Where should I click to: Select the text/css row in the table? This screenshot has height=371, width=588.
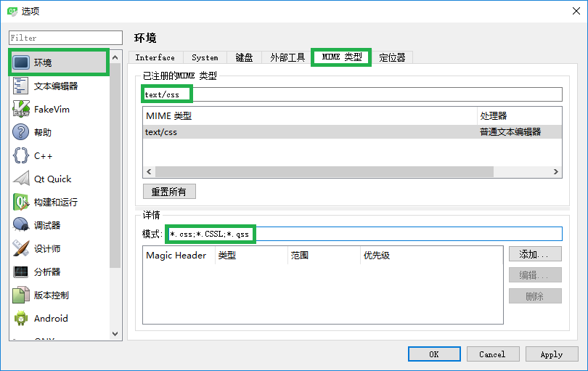(352, 132)
